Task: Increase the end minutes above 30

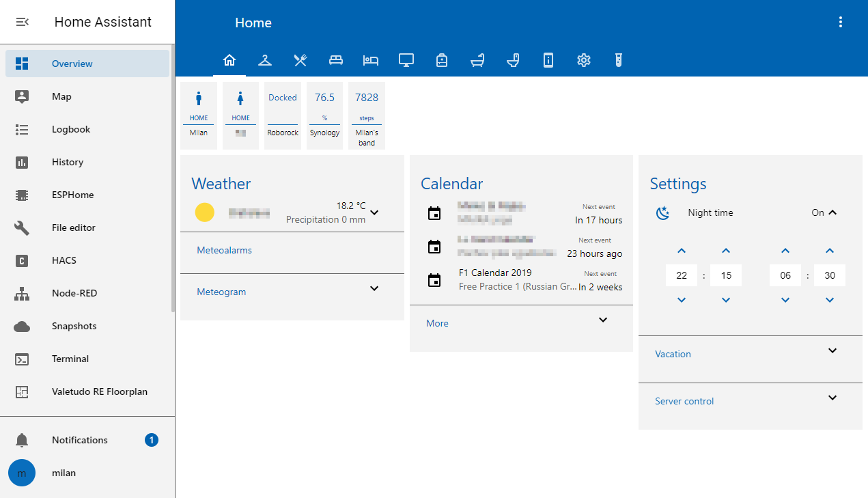Action: [x=830, y=251]
